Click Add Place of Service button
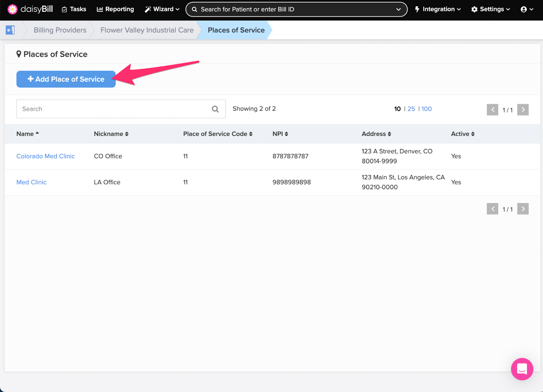 66,79
